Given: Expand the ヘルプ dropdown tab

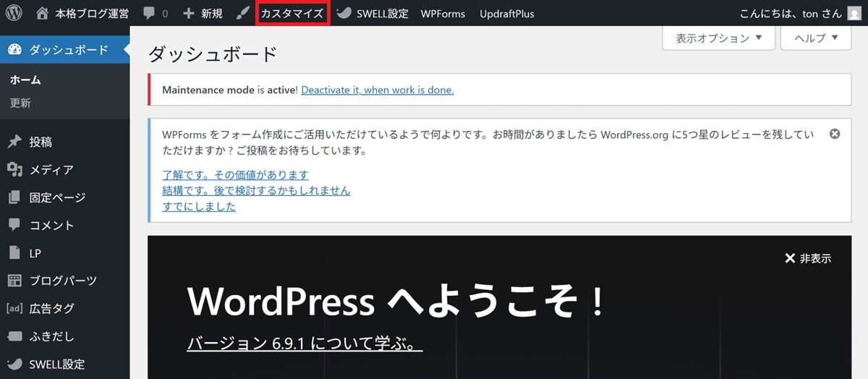Looking at the screenshot, I should pyautogui.click(x=816, y=38).
